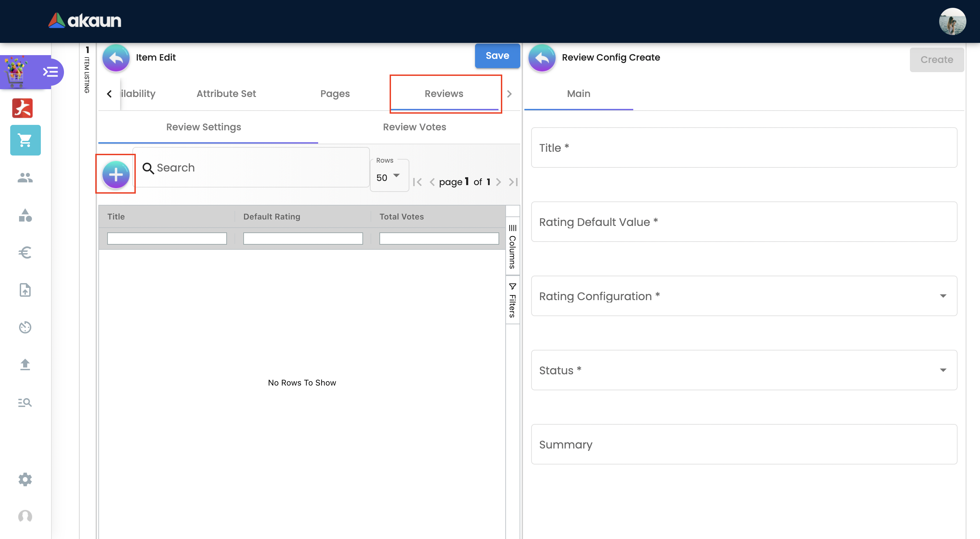Click the Create button
The width and height of the screenshot is (980, 539).
936,60
